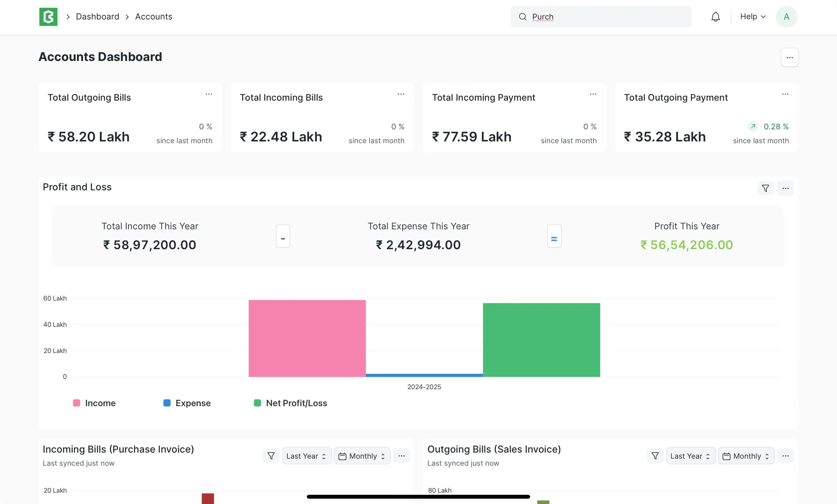
Task: Open Accounts Dashboard ellipsis menu
Action: tap(789, 57)
